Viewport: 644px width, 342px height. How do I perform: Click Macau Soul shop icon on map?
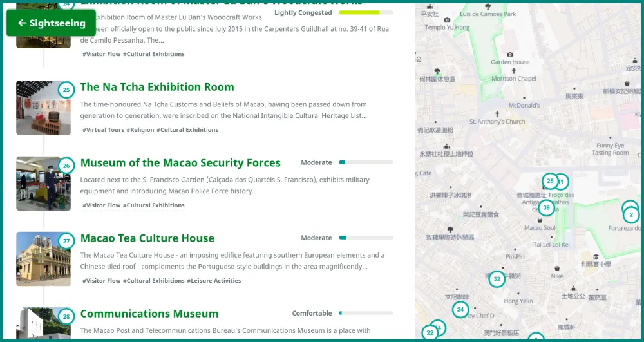point(540,220)
